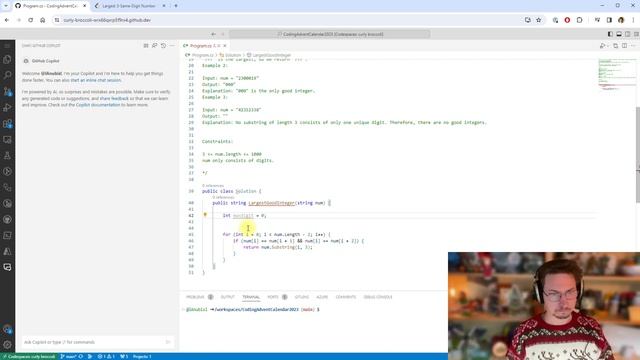Open the hamburger menu in activity bar
This screenshot has height=360, width=640.
tap(7, 46)
